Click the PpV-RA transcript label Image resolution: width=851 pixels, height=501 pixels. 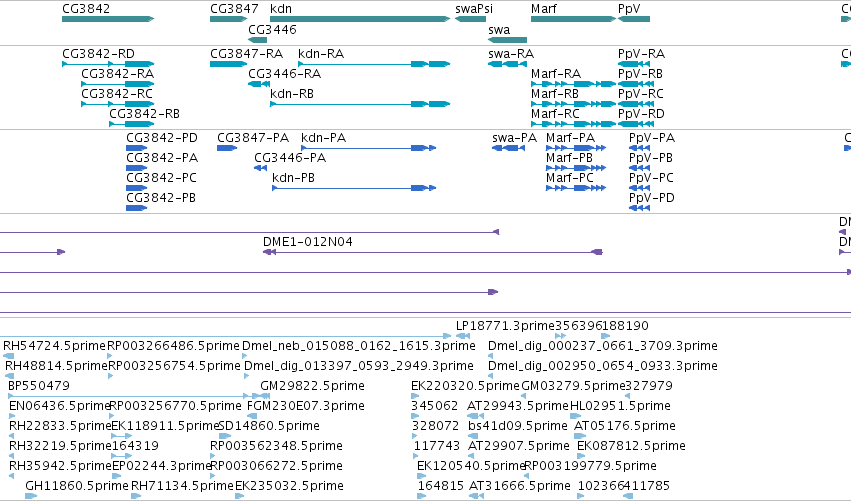pyautogui.click(x=642, y=54)
